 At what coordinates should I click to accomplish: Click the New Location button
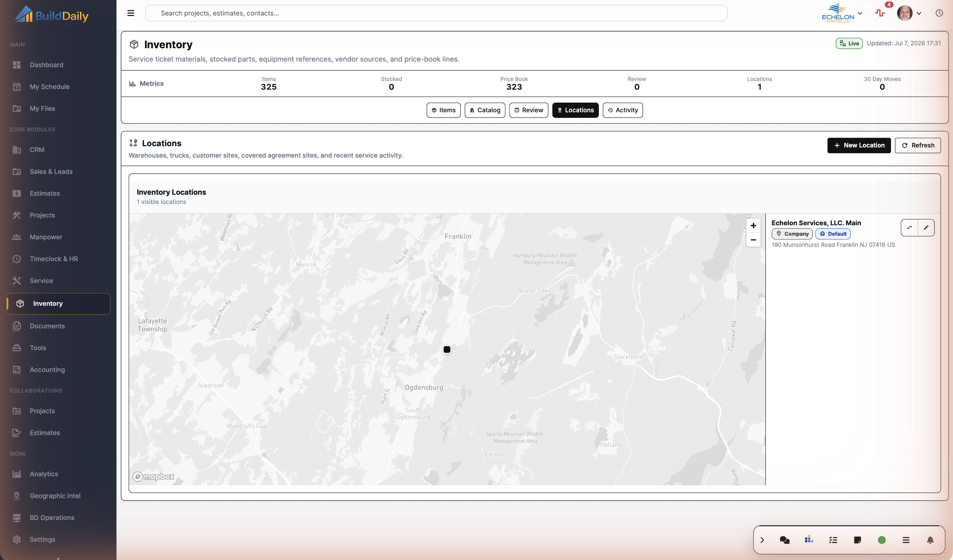[859, 145]
